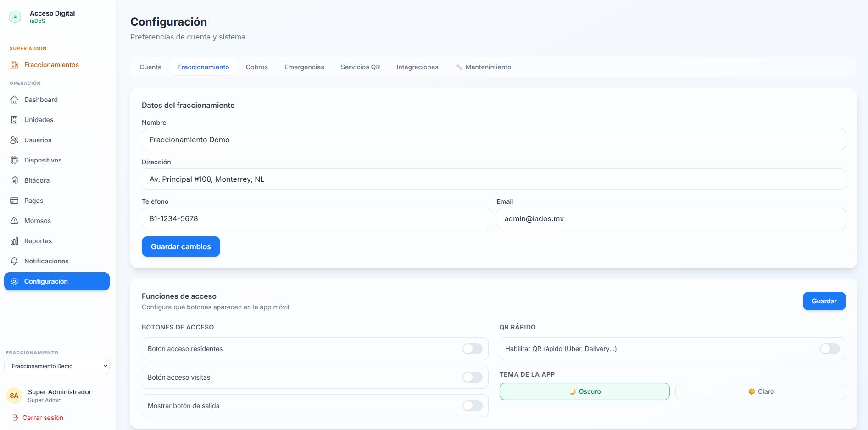The image size is (868, 430).
Task: Toggle the Botón acceso visitas switch
Action: [472, 377]
